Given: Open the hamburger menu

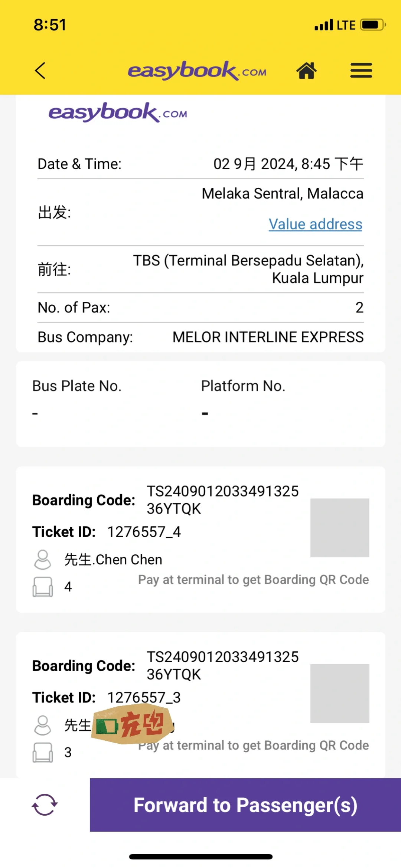Looking at the screenshot, I should pos(361,71).
